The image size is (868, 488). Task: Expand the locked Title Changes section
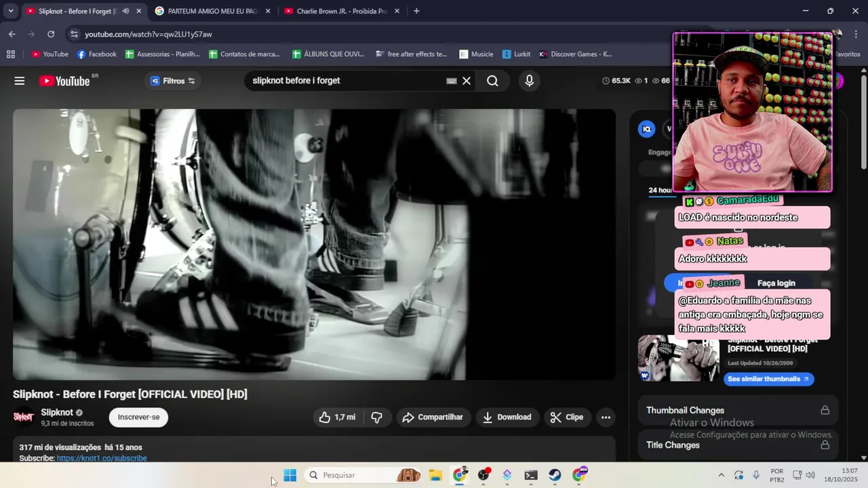click(738, 445)
